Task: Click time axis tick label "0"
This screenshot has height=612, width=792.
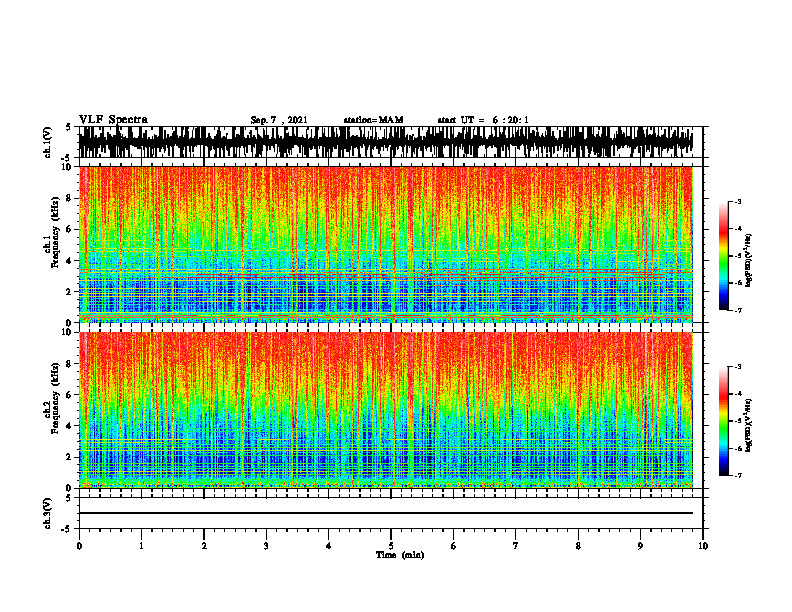Action: 79,546
